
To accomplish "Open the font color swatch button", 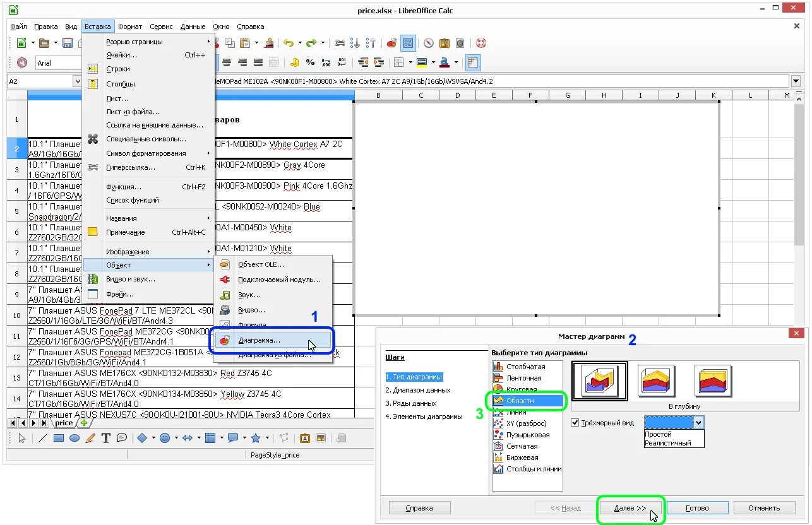I will coord(445,62).
